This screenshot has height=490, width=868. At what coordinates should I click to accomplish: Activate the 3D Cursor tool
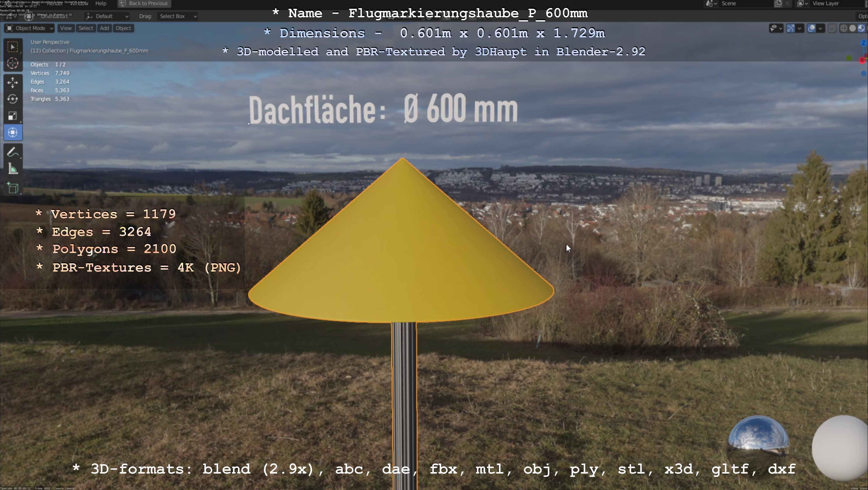point(13,63)
